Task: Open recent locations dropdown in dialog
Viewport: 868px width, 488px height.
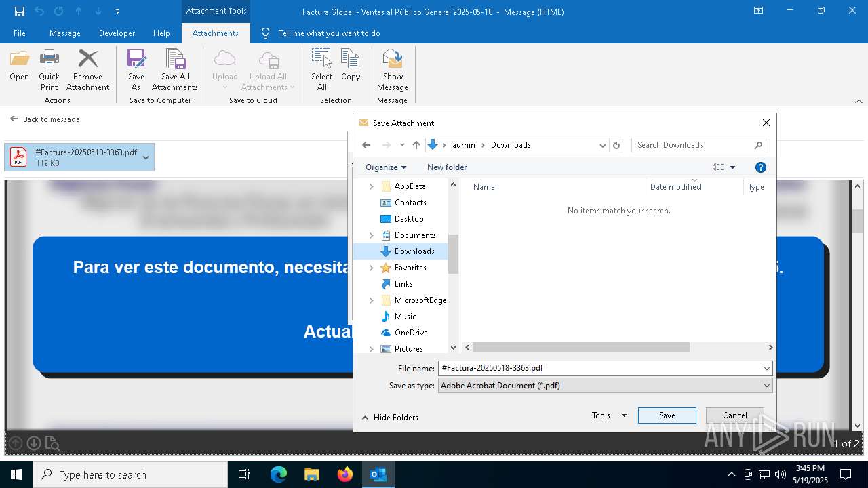Action: click(402, 144)
